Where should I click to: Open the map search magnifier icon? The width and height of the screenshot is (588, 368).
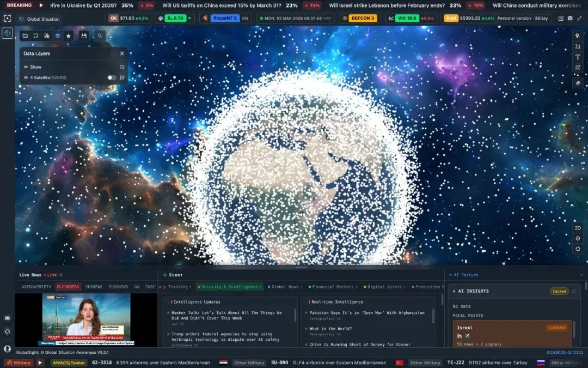coord(100,36)
